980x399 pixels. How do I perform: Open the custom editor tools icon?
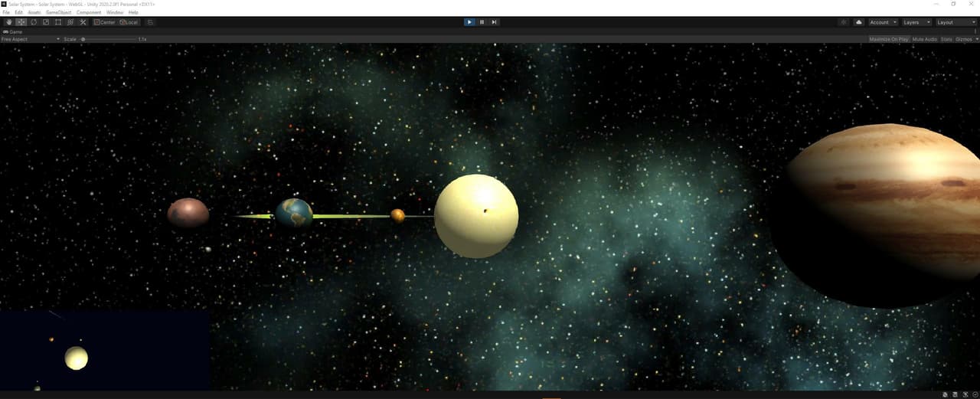[x=83, y=22]
